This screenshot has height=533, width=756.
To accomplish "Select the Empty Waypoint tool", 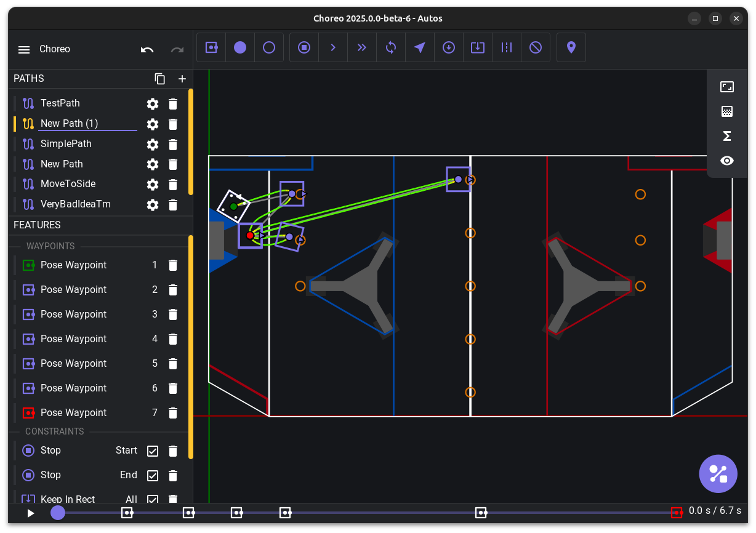I will click(268, 47).
